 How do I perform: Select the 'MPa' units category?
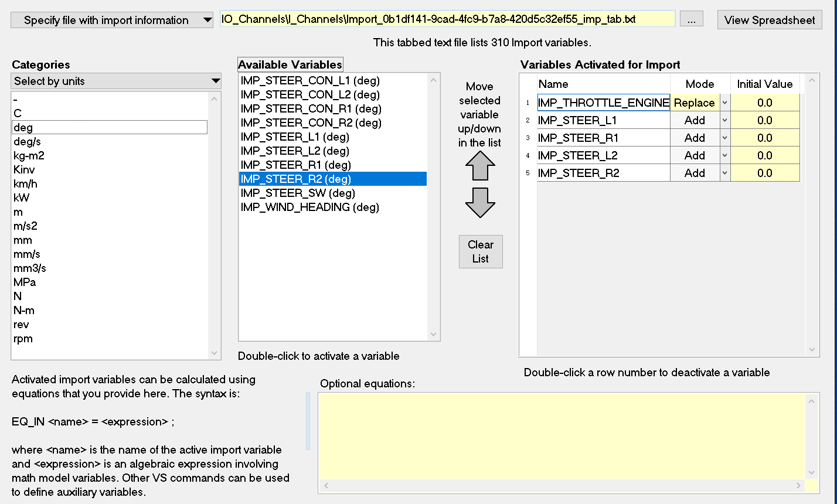point(110,282)
